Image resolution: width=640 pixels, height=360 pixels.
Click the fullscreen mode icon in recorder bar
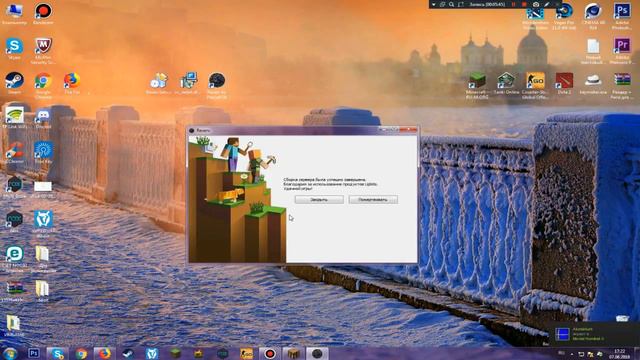click(461, 4)
